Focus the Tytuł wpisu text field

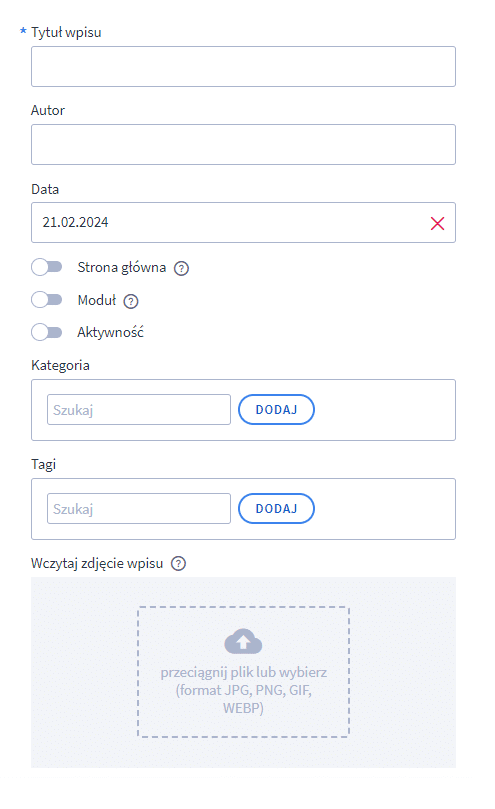243,67
